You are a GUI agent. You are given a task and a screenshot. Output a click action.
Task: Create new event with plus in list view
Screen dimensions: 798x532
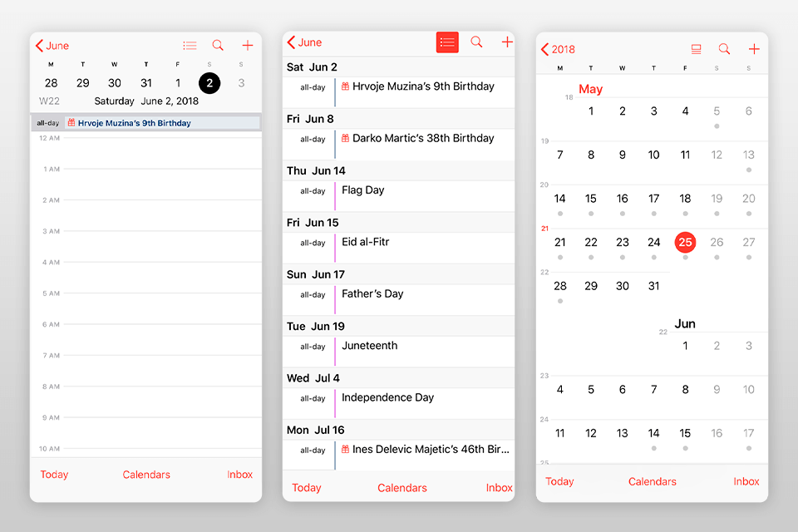506,42
